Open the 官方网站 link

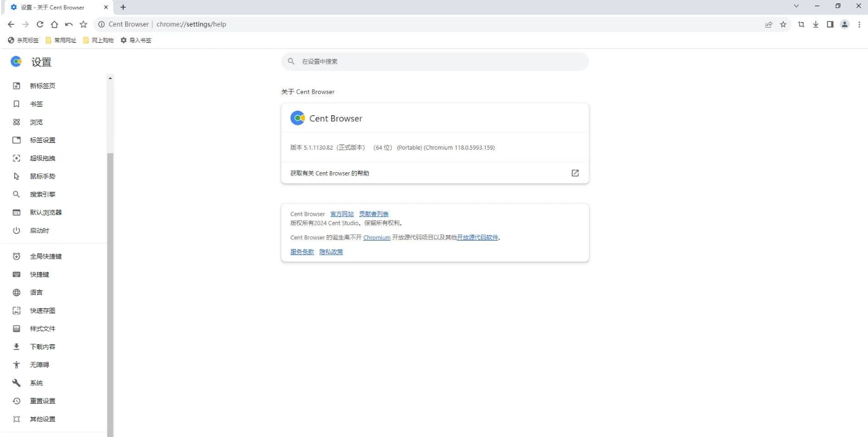click(342, 214)
